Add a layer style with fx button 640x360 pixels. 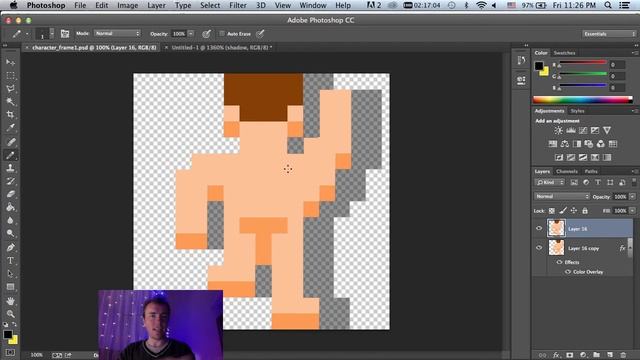(556, 355)
